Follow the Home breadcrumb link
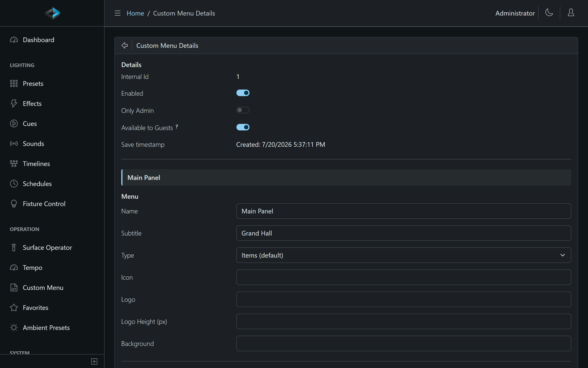 tap(135, 13)
